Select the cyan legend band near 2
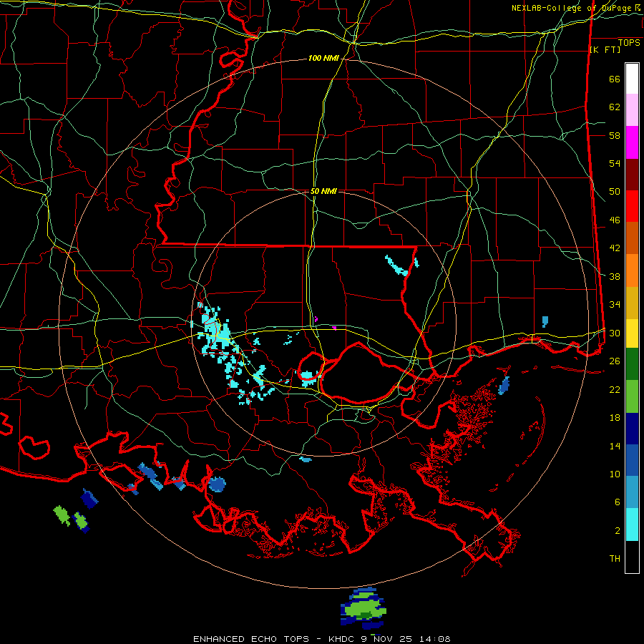 tap(632, 525)
